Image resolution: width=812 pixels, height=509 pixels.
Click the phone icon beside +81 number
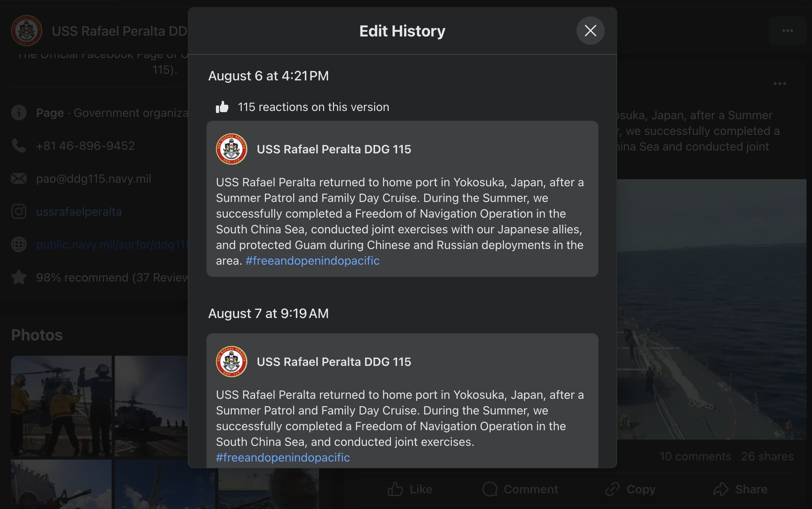click(19, 146)
